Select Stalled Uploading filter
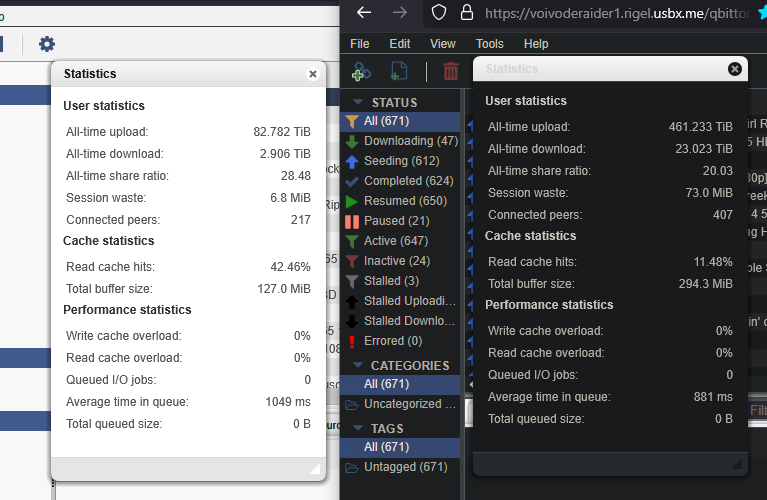The height and width of the screenshot is (500, 767). click(x=400, y=301)
